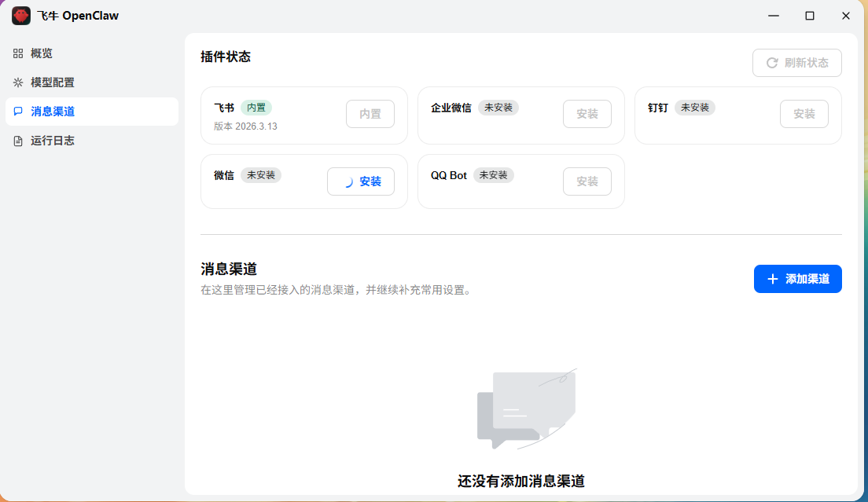The height and width of the screenshot is (502, 868).
Task: Click the 飞牛 OpenClaw window title
Action: pos(78,16)
